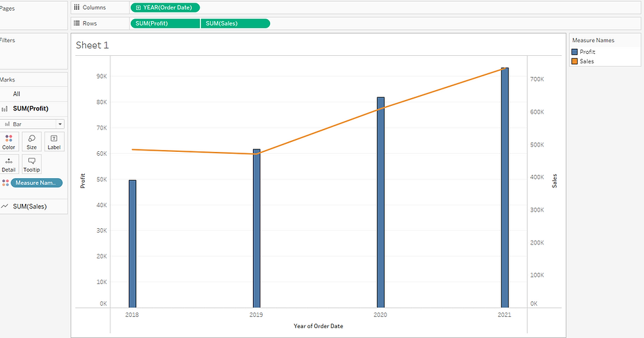Click the Profit axis title

click(83, 181)
